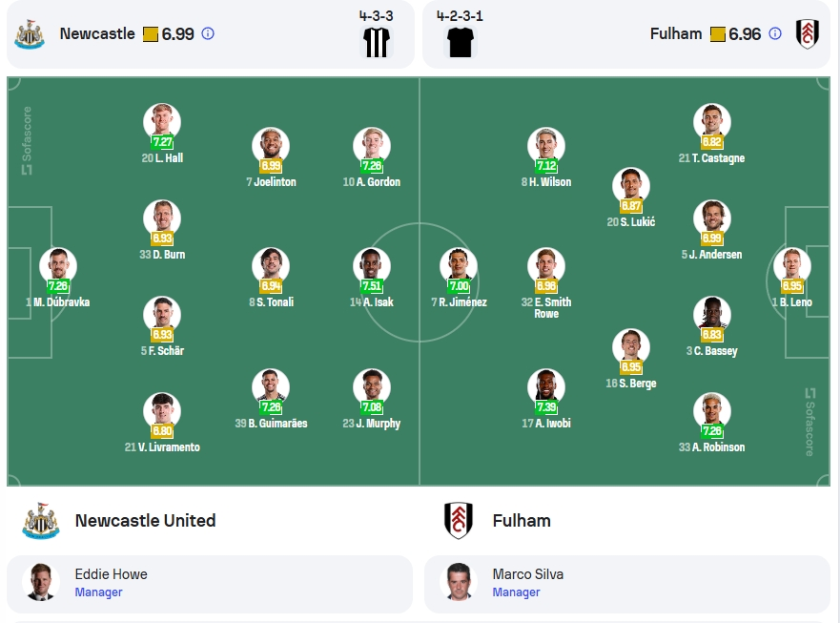The image size is (840, 623).
Task: Open Marco Silva's manager photo
Action: (459, 582)
